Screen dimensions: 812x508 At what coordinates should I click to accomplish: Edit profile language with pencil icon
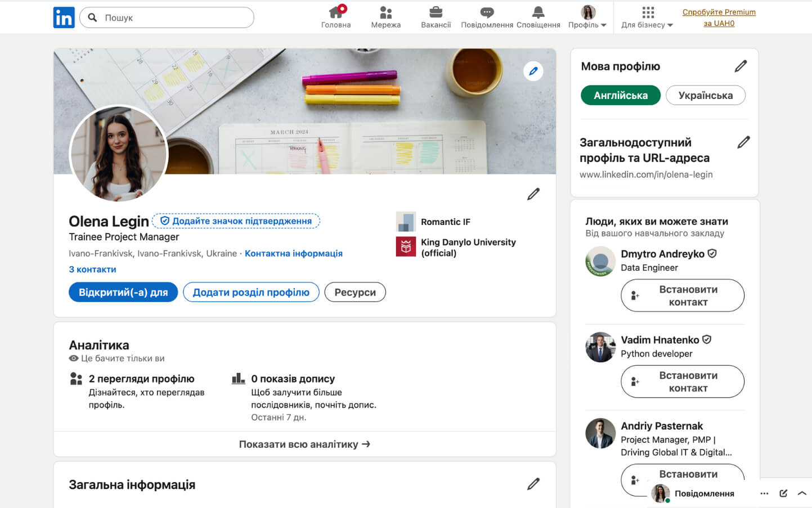(741, 66)
